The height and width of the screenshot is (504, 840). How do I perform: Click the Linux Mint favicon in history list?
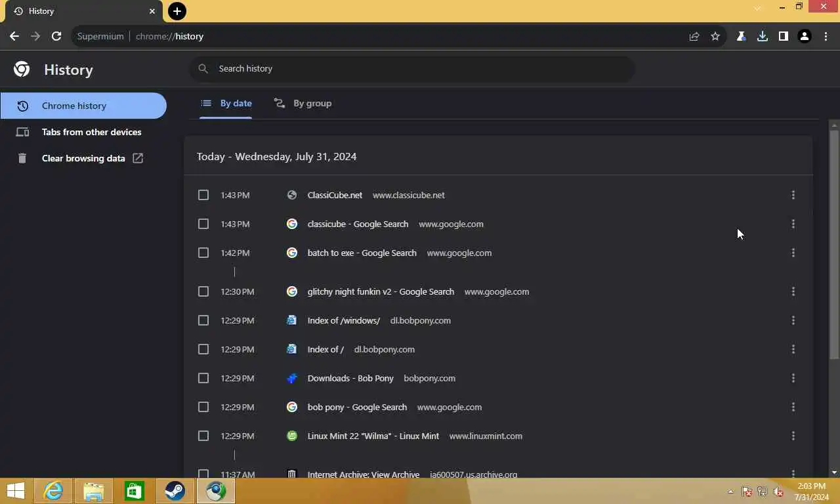[x=292, y=436]
